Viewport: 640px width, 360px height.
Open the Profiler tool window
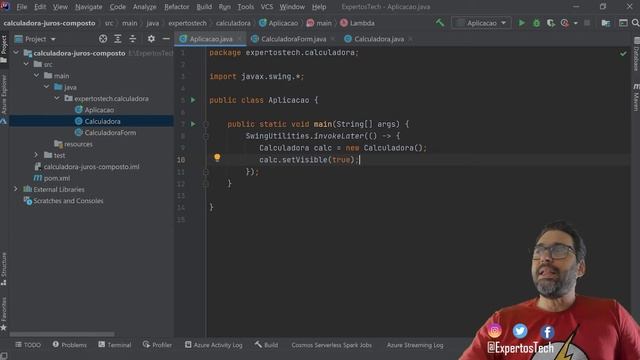coord(158,345)
